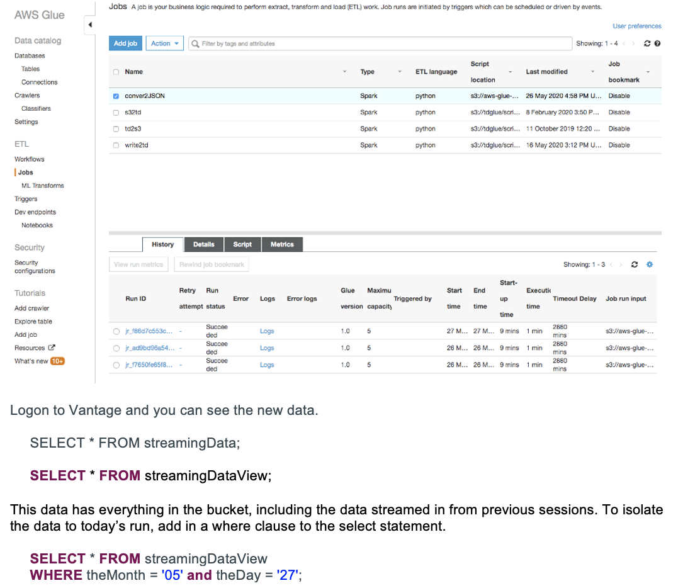Viewport: 700px width, 588px height.
Task: Open the Last modified column dropdown
Action: tap(592, 72)
